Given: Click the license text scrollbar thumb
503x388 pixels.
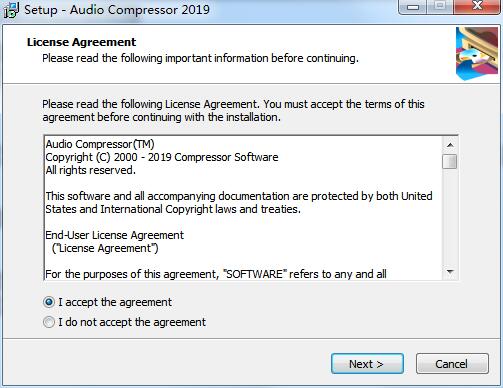Looking at the screenshot, I should click(x=450, y=162).
